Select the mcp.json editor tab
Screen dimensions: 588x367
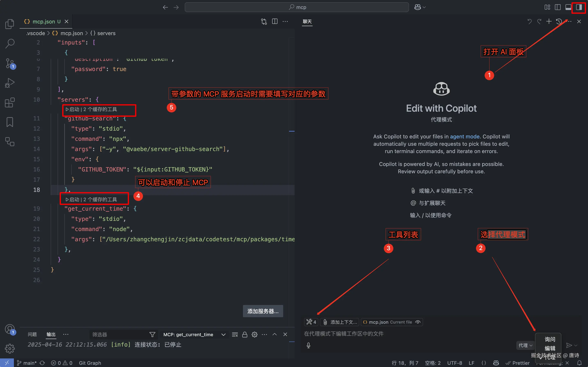[x=44, y=22]
